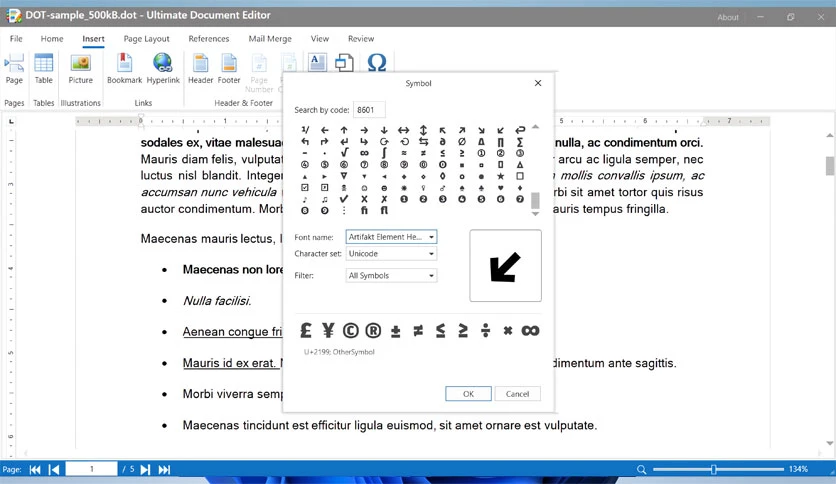836x484 pixels.
Task: Insert a Footer from ribbon
Action: click(229, 68)
